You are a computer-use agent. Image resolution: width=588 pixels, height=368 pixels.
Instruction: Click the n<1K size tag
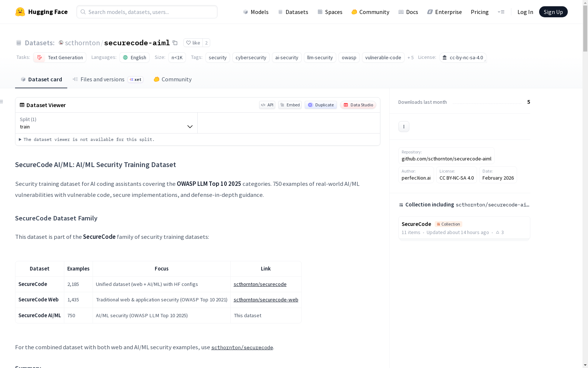coord(177,57)
